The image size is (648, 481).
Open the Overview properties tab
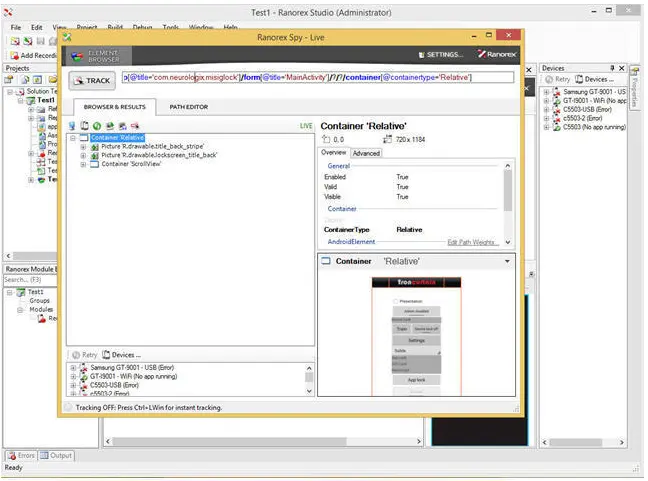click(334, 152)
